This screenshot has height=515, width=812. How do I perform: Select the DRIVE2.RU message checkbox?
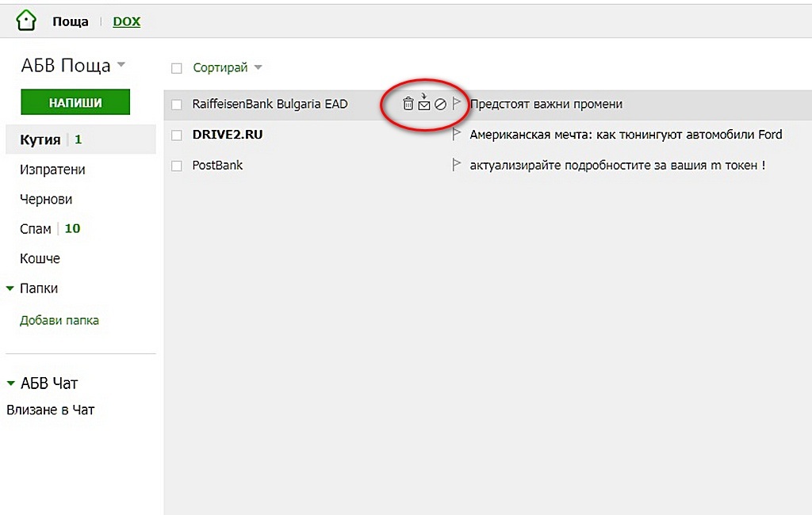coord(177,135)
